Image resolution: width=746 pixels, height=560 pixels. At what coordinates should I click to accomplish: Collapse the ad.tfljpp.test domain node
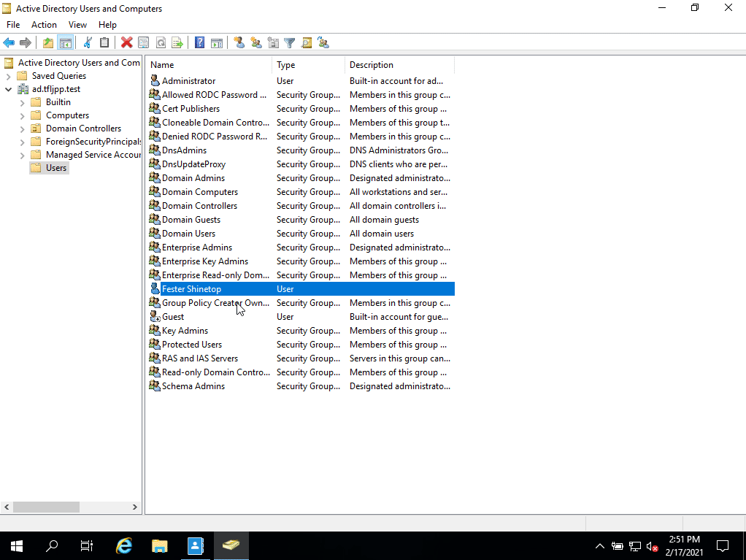coord(9,90)
